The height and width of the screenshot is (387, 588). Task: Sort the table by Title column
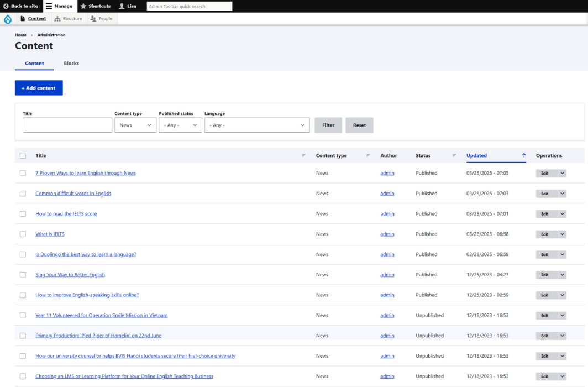coord(41,155)
